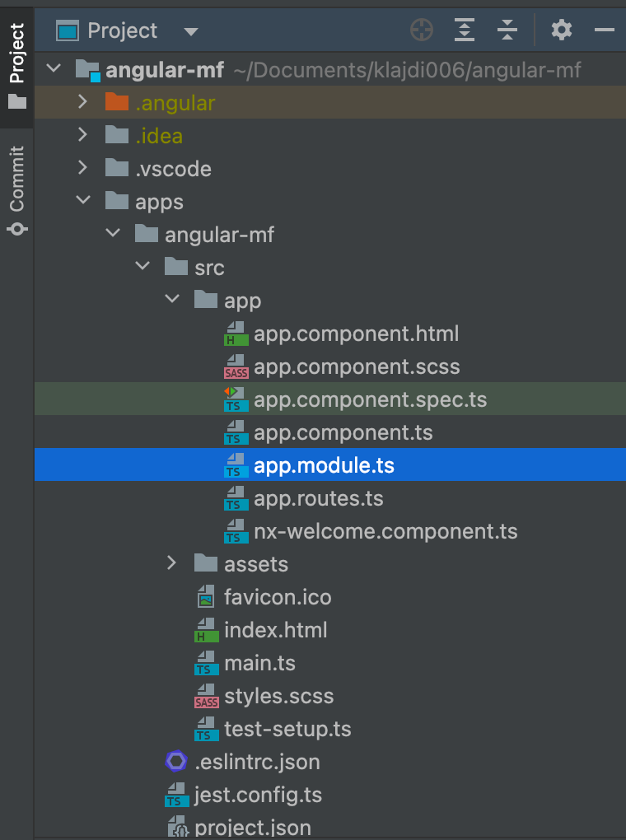
Task: Click the 'Select Opened File' crosshair icon
Action: click(422, 30)
